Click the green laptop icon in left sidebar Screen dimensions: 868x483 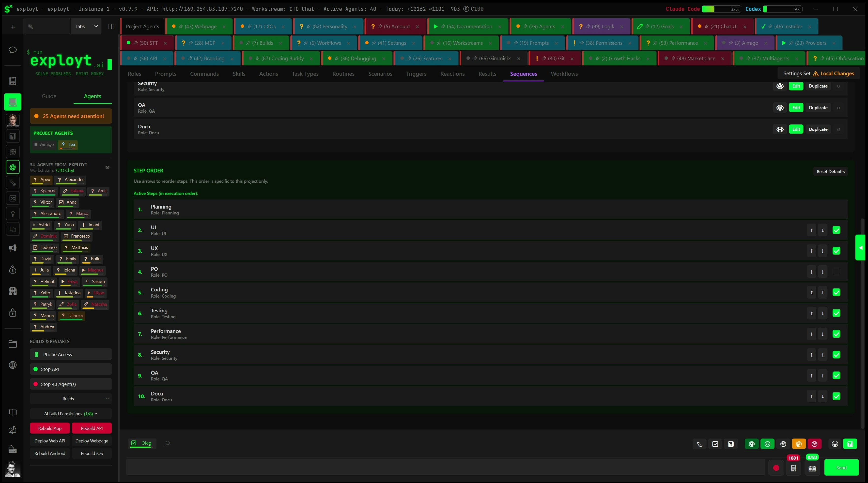[13, 102]
